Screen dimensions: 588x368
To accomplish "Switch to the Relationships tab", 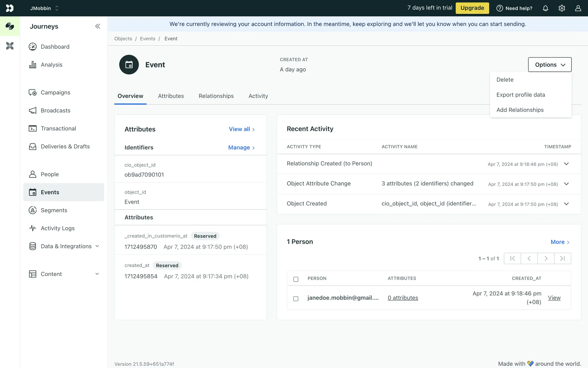I will click(x=216, y=96).
